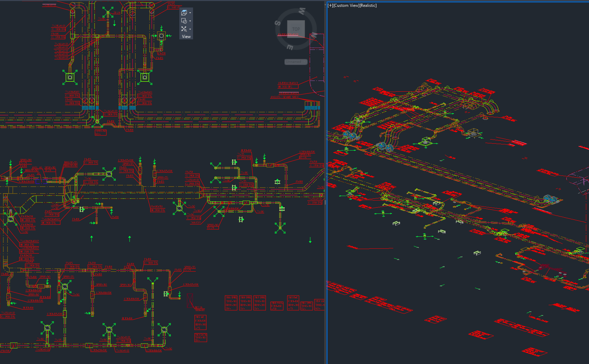589x364 pixels.
Task: Select a red schedule table at bottom of plan
Action: (x=231, y=303)
